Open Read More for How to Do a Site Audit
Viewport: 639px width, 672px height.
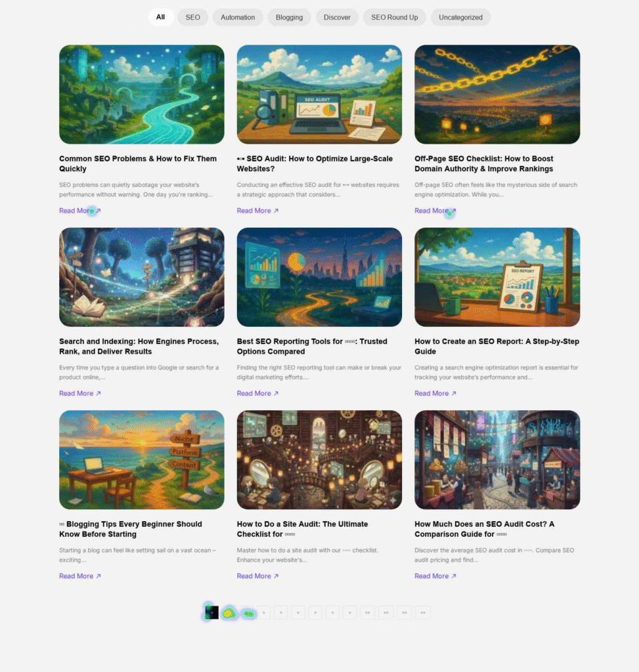click(x=257, y=576)
